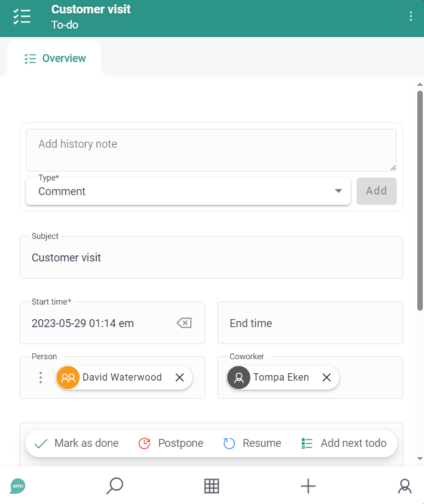Open the CRM logo home icon
The height and width of the screenshot is (504, 424).
[18, 486]
